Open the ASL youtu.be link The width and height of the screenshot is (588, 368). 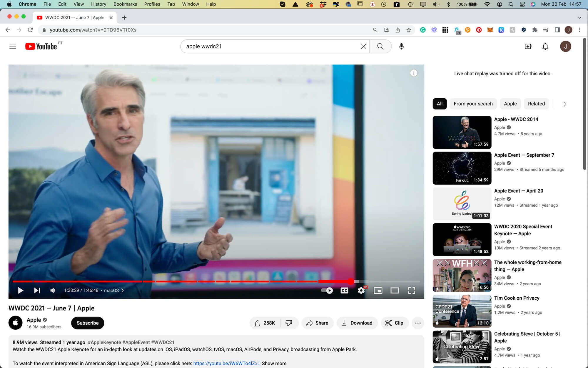[x=227, y=363]
